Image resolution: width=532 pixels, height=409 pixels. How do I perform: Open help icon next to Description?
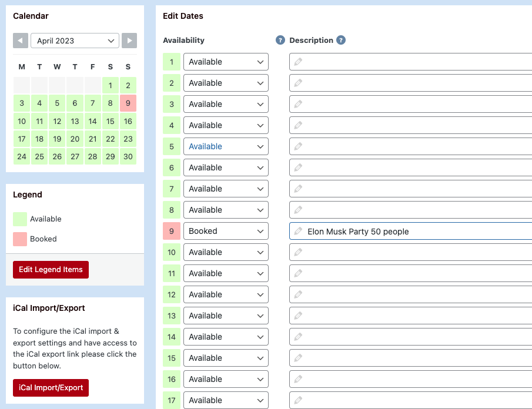tap(341, 40)
